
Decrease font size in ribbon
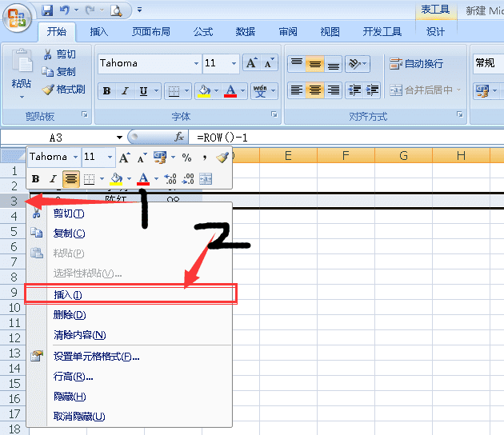tap(269, 63)
